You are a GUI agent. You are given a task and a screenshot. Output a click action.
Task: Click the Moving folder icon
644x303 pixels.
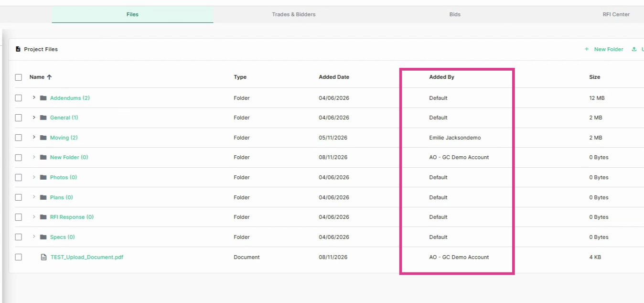[x=43, y=138]
